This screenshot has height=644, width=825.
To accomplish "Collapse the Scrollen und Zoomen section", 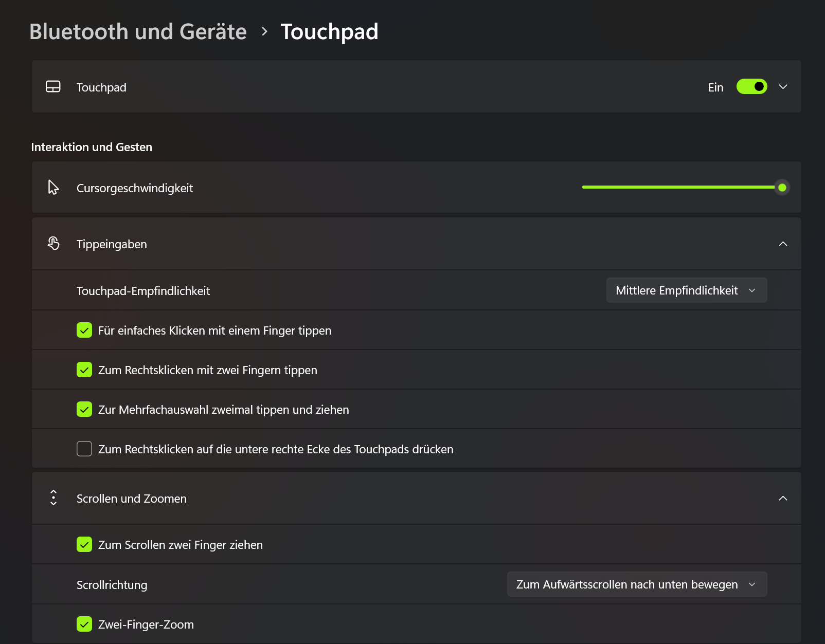I will [783, 498].
